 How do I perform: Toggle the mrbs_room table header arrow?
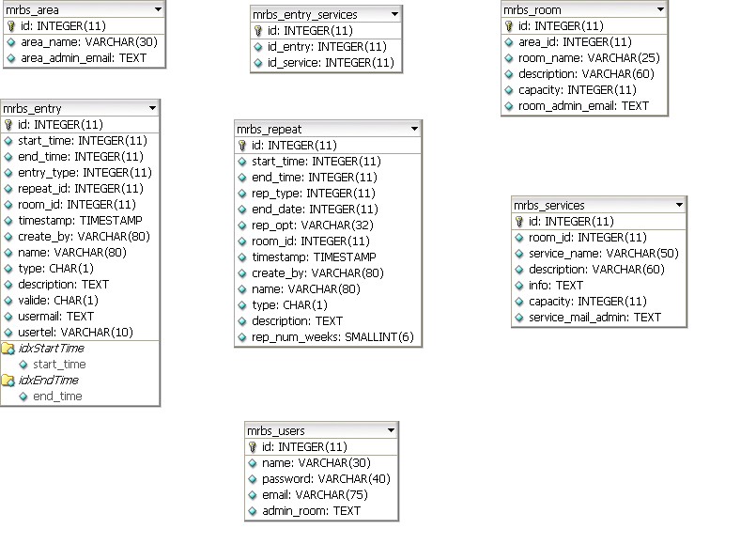tap(660, 9)
